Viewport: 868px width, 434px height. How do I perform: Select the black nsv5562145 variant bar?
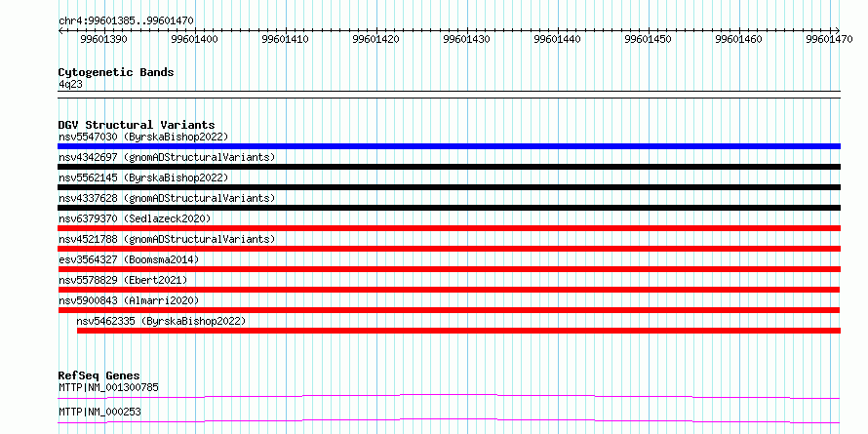(449, 187)
